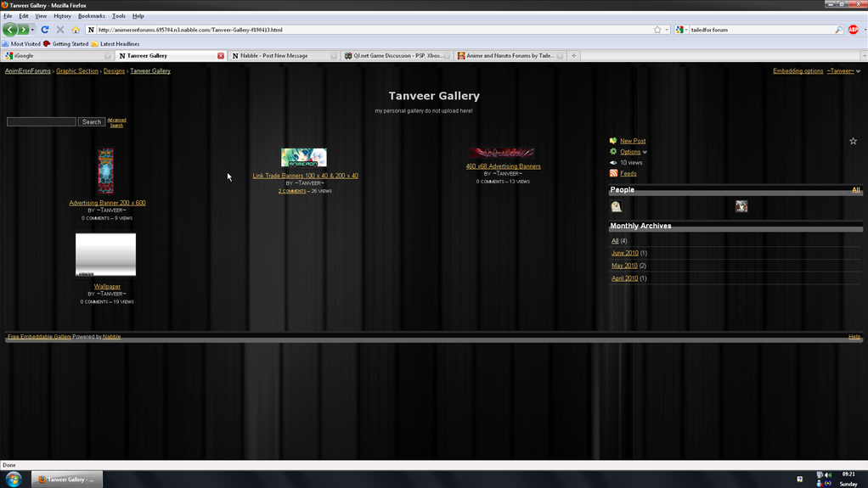Viewport: 868px width, 488px height.
Task: Open the June 2010 archive link
Action: tap(624, 253)
